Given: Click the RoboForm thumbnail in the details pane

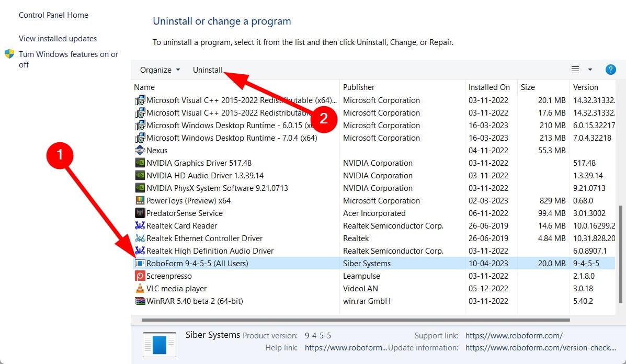Looking at the screenshot, I should pyautogui.click(x=159, y=344).
